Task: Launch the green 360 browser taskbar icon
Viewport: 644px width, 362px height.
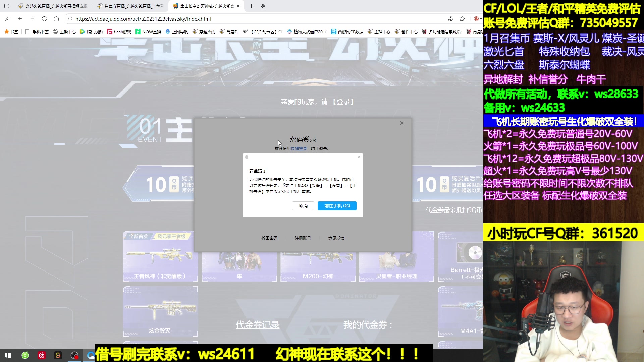Action: tap(25, 355)
